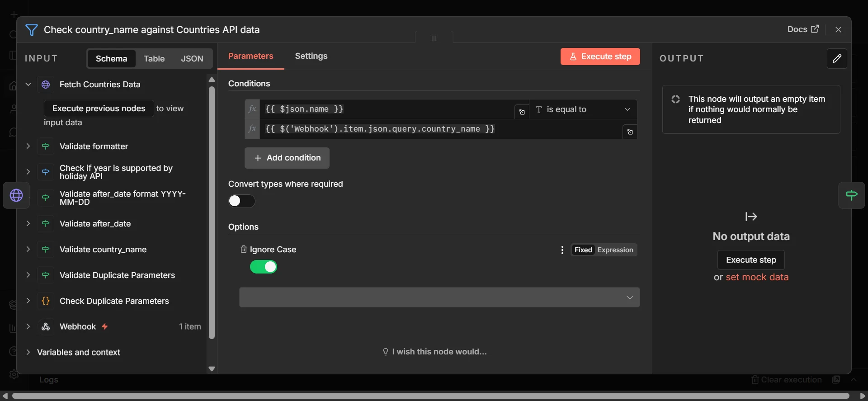Click the trash icon beside Ignore Case
The width and height of the screenshot is (868, 401).
pyautogui.click(x=243, y=249)
